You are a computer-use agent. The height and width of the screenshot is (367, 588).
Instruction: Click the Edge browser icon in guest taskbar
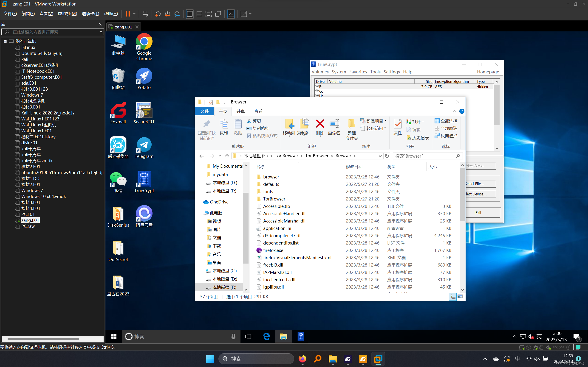click(266, 336)
